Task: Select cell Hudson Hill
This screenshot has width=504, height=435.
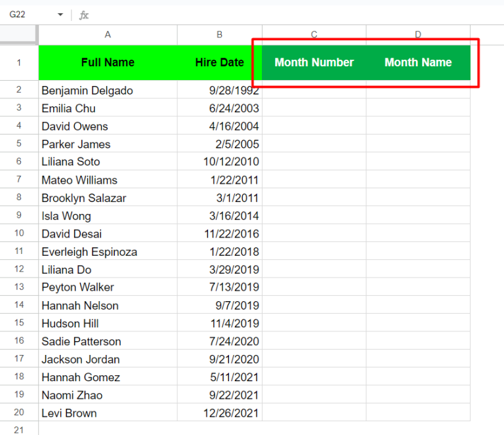Action: coord(108,323)
